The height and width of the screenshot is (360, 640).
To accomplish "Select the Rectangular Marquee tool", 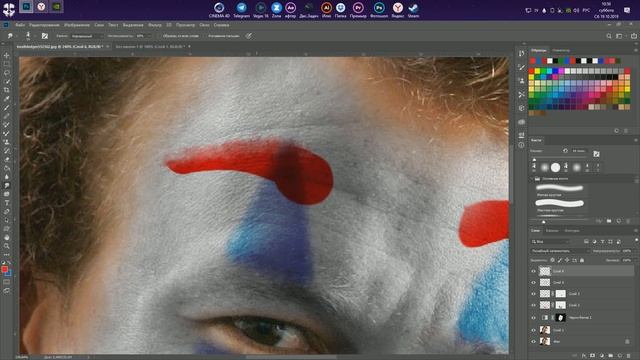I will coord(6,64).
